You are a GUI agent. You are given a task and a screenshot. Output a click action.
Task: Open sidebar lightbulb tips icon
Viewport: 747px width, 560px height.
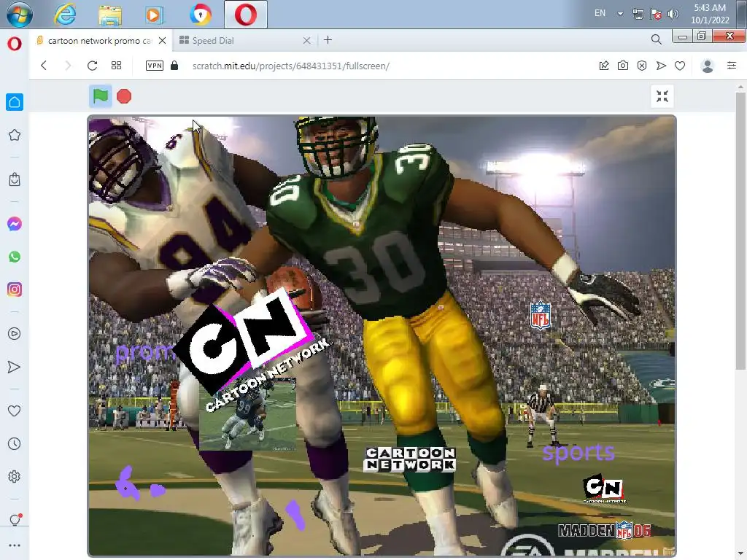pyautogui.click(x=15, y=520)
